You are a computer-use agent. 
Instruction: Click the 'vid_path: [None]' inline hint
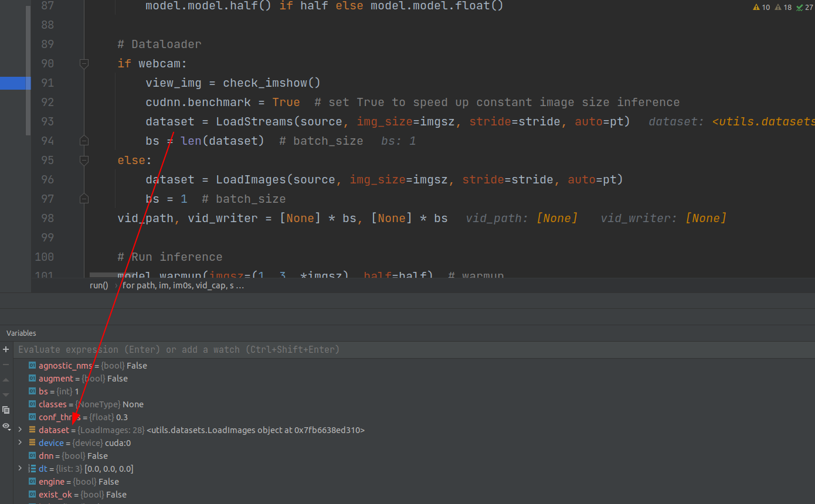click(x=522, y=218)
